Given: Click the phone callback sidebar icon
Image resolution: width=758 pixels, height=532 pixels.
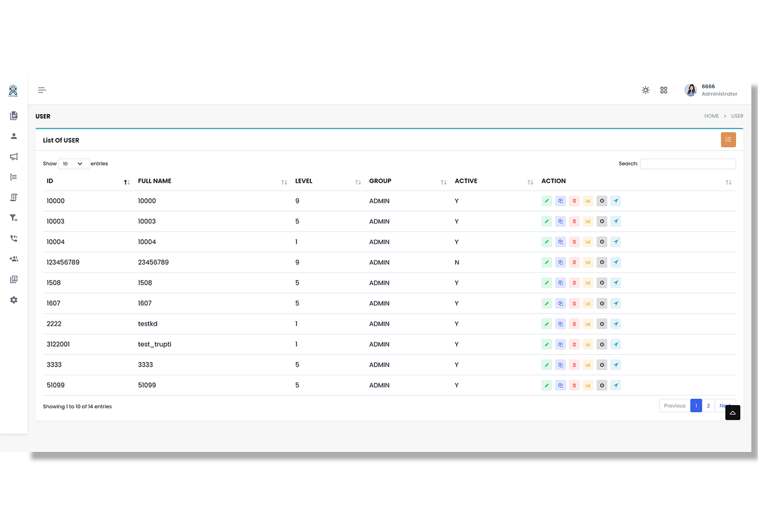Looking at the screenshot, I should point(14,238).
